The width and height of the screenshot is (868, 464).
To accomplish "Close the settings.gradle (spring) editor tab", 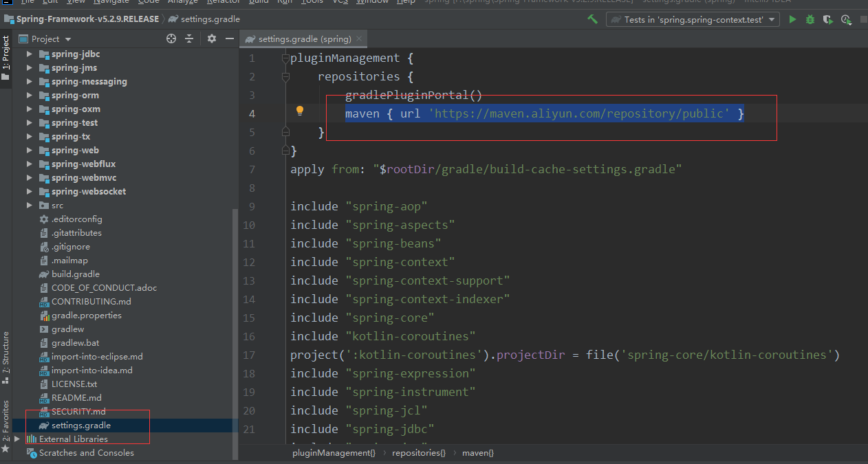I will (x=359, y=39).
